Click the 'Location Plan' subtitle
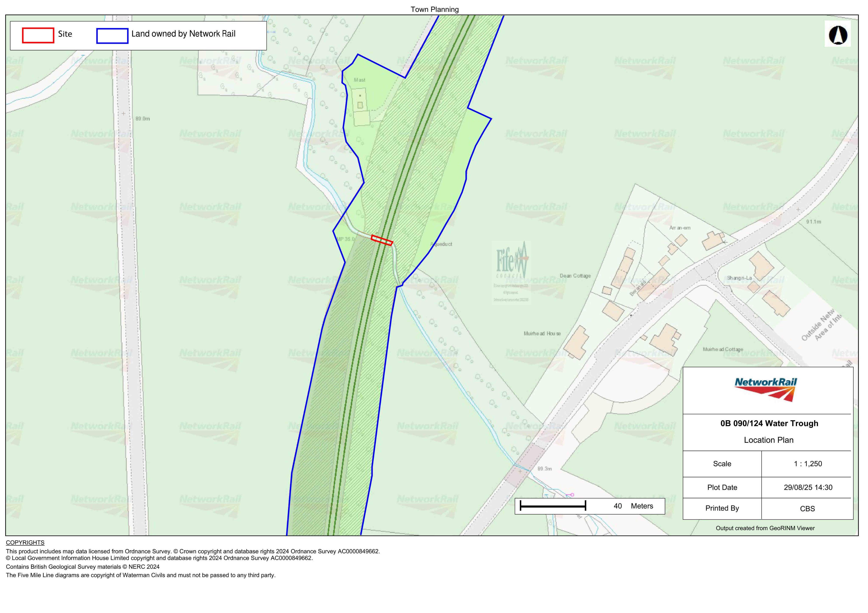The image size is (868, 613). [x=769, y=440]
